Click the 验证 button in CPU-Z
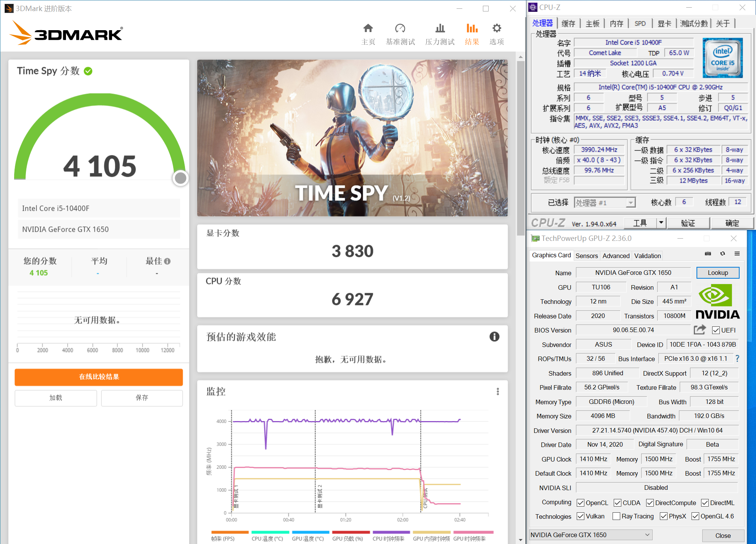Viewport: 756px width, 544px height. click(x=688, y=223)
